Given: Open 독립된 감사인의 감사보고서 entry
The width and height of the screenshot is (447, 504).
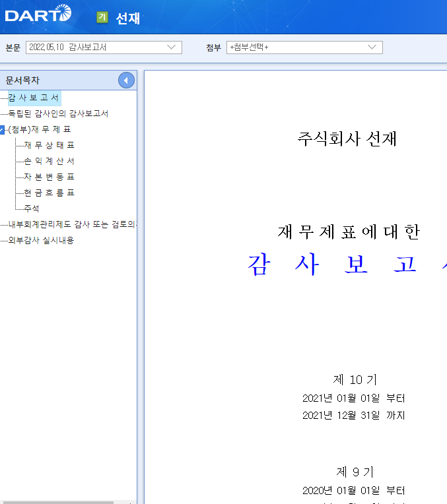Looking at the screenshot, I should click(58, 113).
